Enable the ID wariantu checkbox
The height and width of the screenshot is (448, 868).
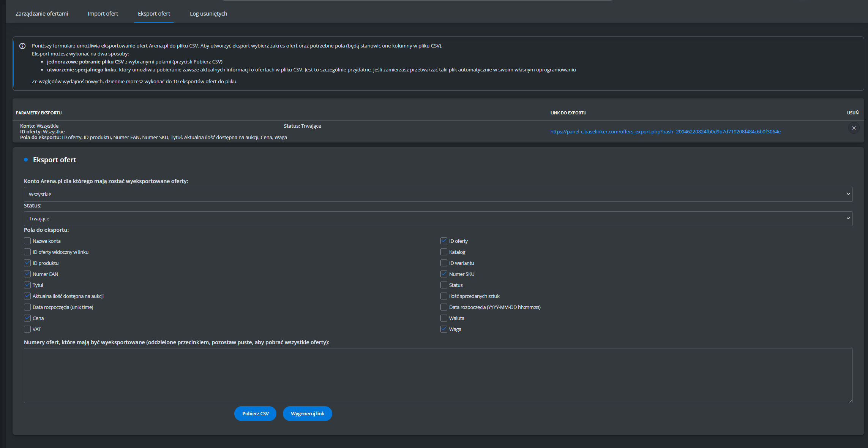click(444, 263)
